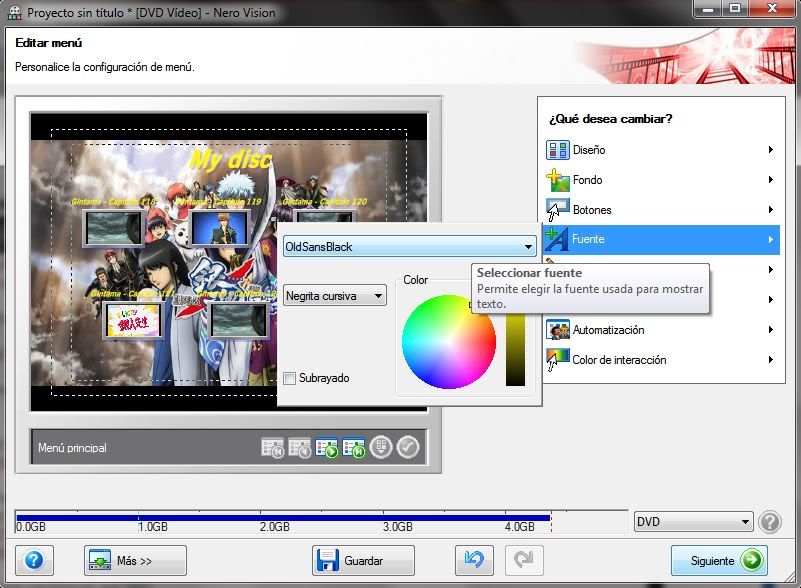Open help with blue question button
Viewport: 801px width, 588px height.
pos(34,560)
